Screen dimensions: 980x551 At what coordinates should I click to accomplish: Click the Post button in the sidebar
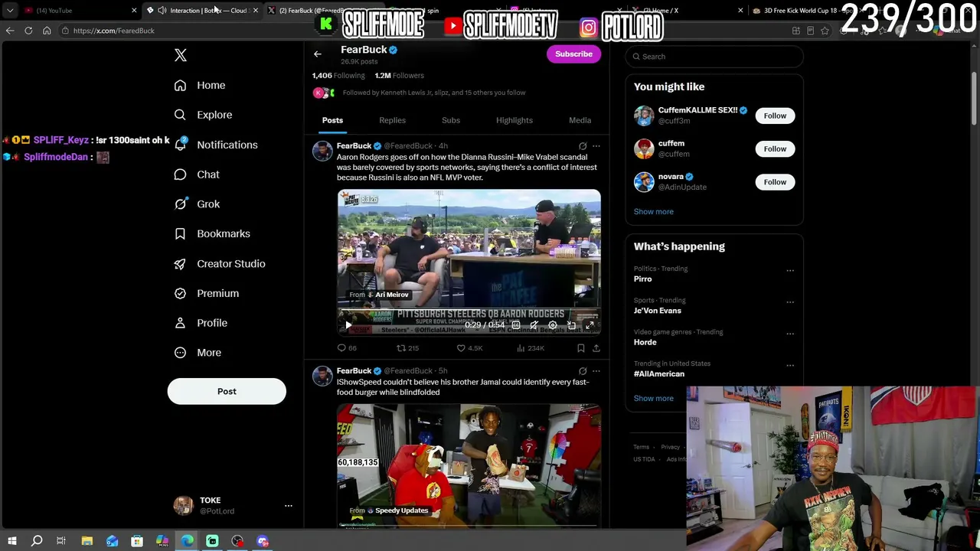227,391
